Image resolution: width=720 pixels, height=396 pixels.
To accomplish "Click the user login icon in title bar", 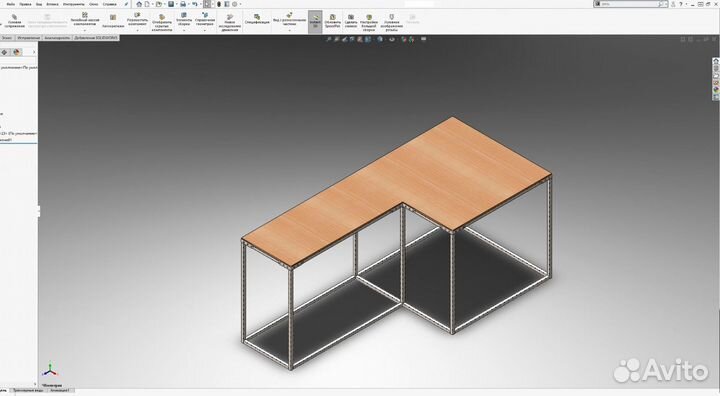I will [673, 4].
